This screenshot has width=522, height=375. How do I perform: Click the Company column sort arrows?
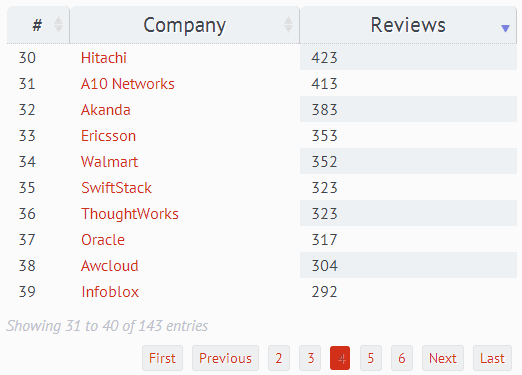point(288,25)
